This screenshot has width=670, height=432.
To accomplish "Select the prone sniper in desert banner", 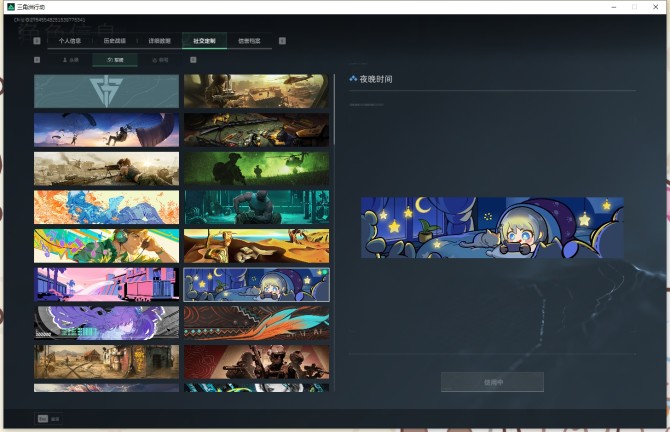I will tap(106, 169).
